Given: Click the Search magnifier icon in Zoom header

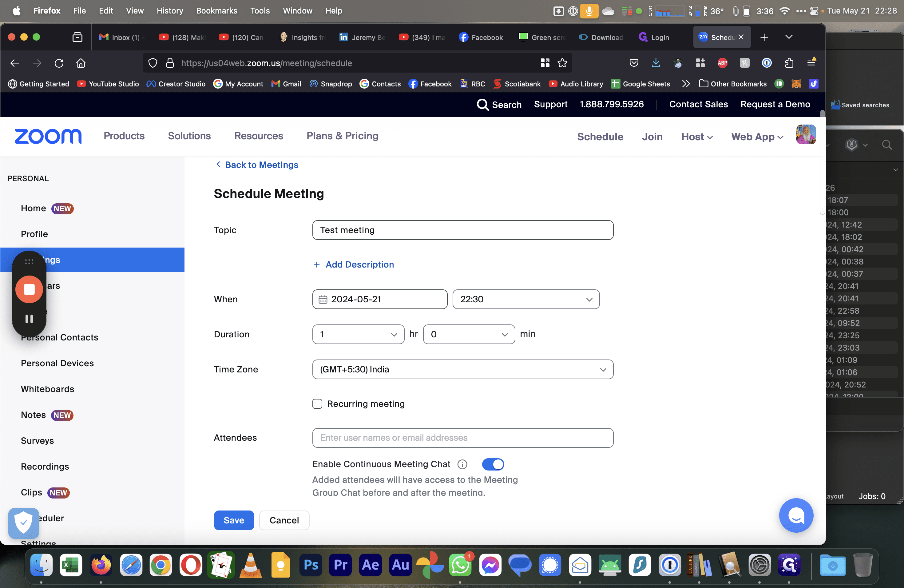Looking at the screenshot, I should pos(482,105).
